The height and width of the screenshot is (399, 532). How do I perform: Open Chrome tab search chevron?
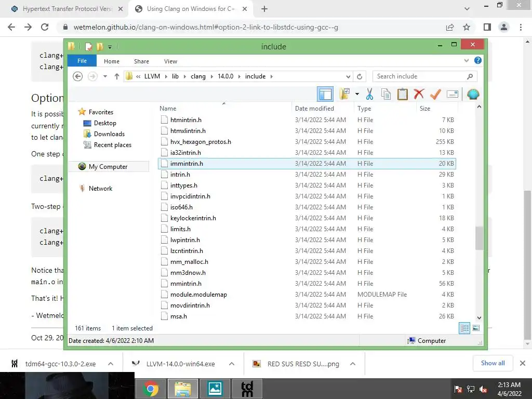pos(467,9)
